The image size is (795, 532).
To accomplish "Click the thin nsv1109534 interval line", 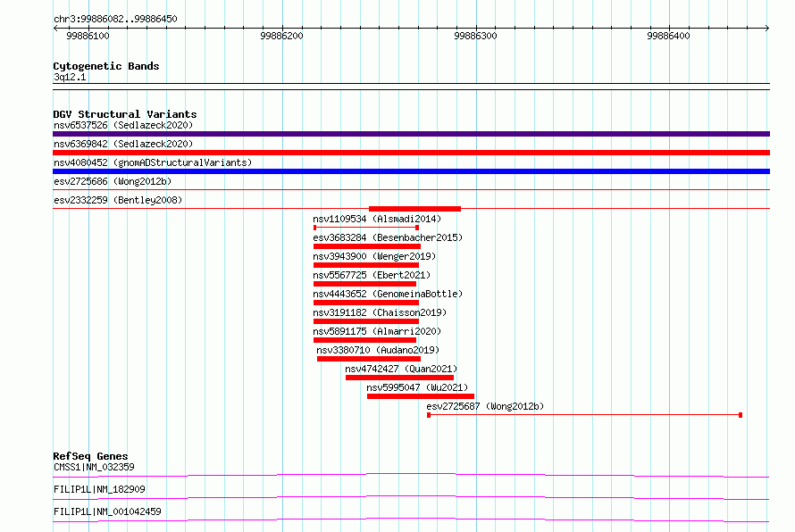I will point(366,228).
